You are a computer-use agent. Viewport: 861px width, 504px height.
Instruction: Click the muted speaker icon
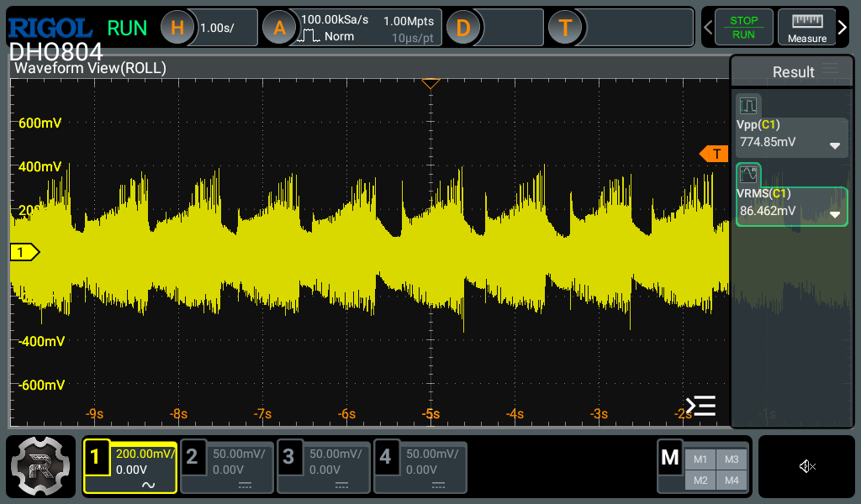807,466
